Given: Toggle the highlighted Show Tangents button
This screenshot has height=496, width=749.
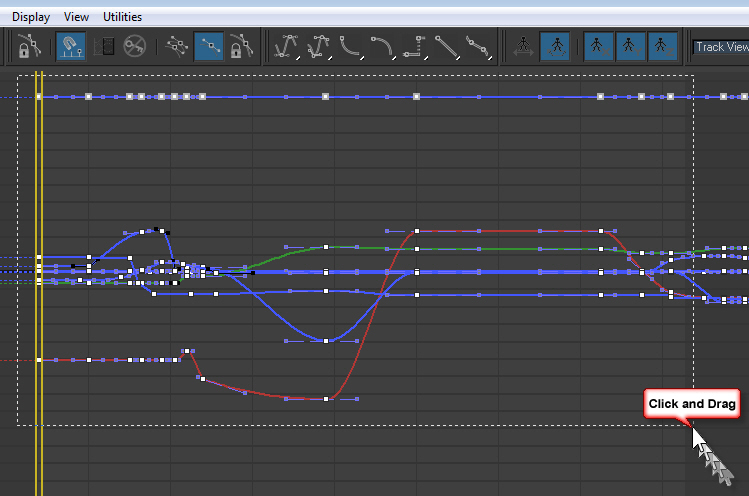Looking at the screenshot, I should (209, 46).
